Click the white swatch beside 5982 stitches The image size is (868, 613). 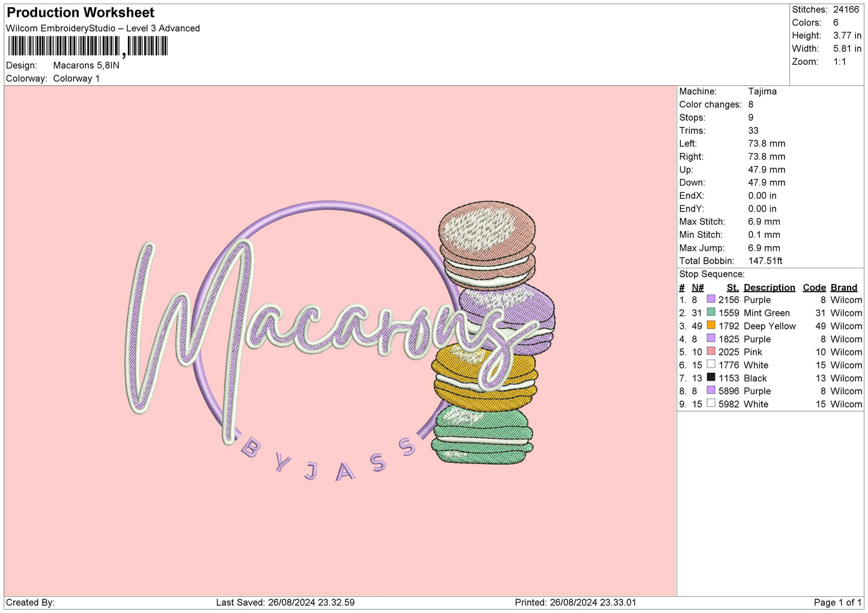[x=711, y=403]
